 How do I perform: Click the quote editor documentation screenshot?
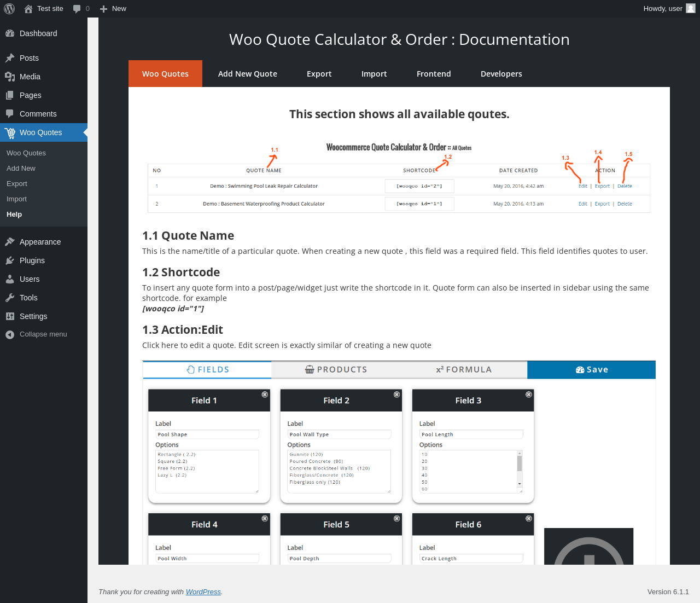click(x=399, y=463)
